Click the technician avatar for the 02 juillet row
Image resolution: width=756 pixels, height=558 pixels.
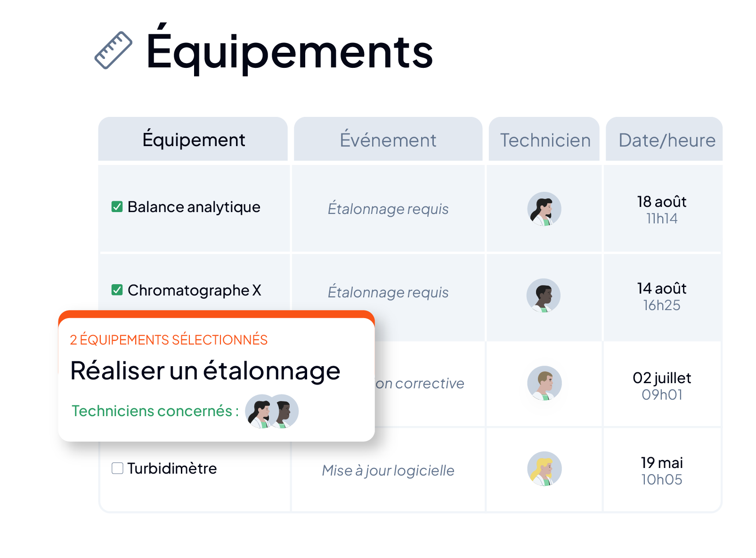[544, 383]
